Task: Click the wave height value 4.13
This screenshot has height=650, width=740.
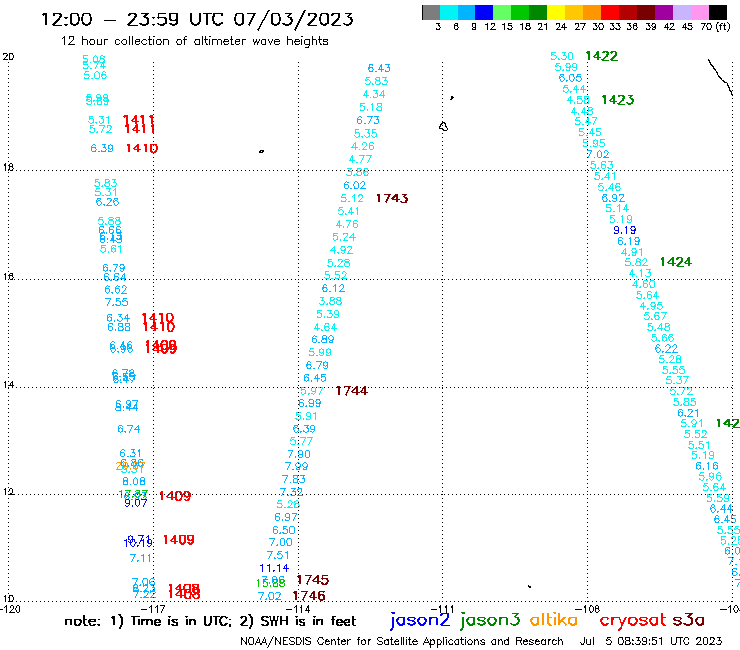Action: click(x=640, y=273)
